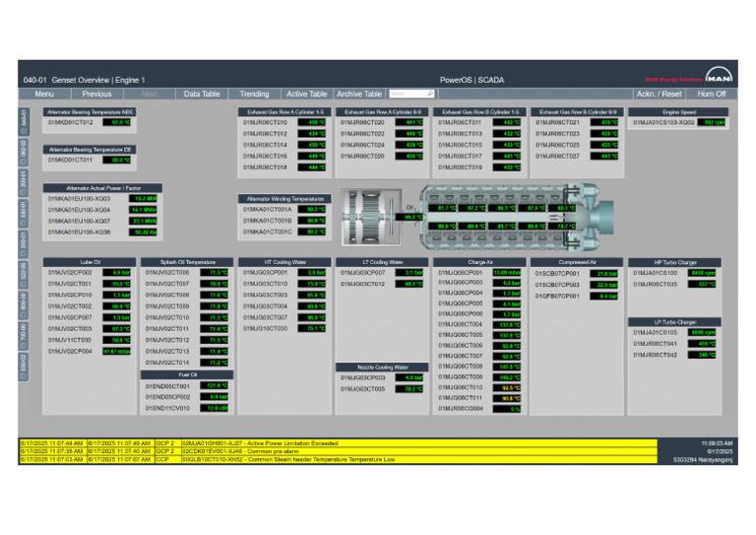Click tag 01MJR06CT010 exhaust temperature

pyautogui.click(x=312, y=122)
